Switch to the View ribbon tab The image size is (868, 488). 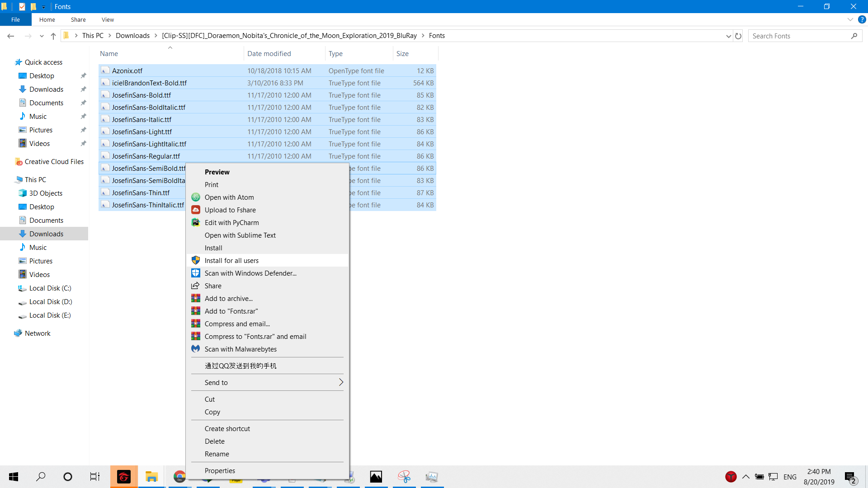coord(108,19)
